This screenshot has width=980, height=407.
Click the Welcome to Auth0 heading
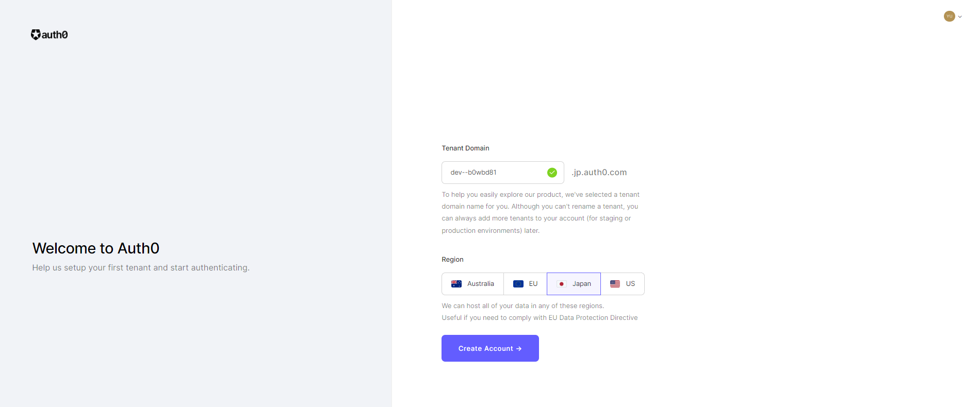click(96, 248)
